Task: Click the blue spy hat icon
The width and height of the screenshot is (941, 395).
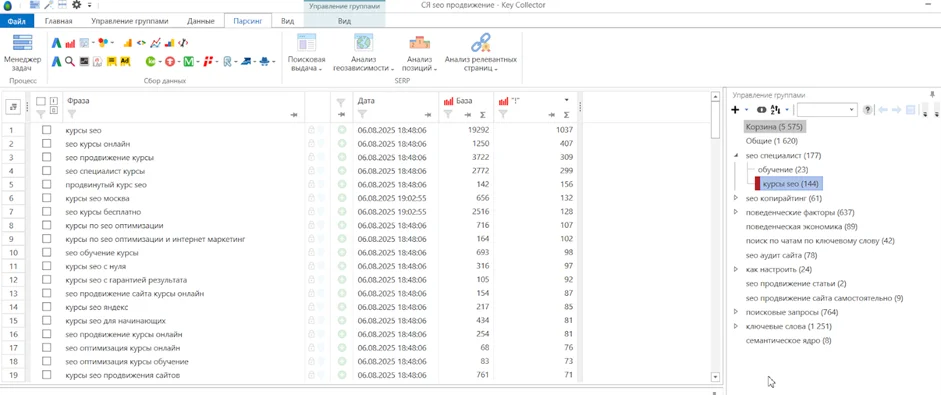Action: click(264, 61)
